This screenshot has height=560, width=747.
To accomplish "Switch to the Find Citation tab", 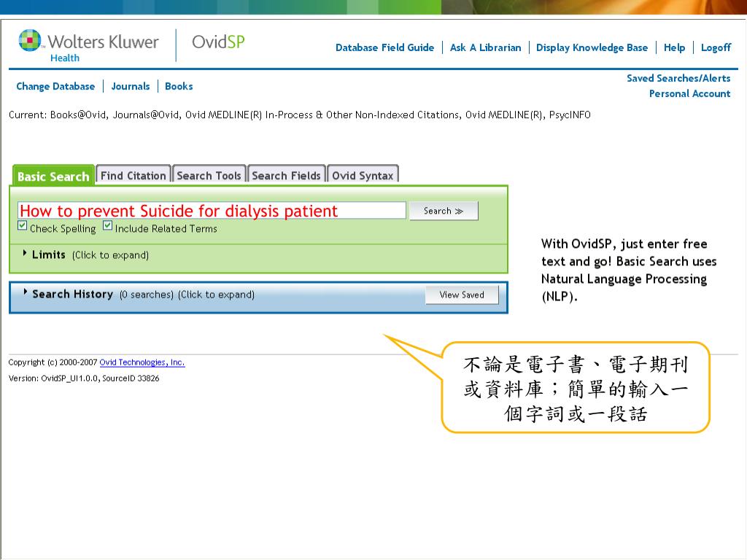I will click(x=133, y=175).
